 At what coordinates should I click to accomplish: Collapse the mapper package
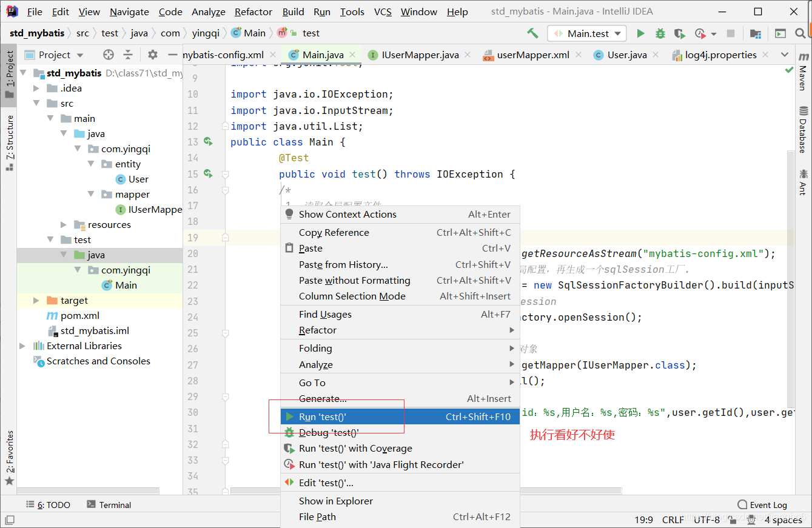click(91, 195)
